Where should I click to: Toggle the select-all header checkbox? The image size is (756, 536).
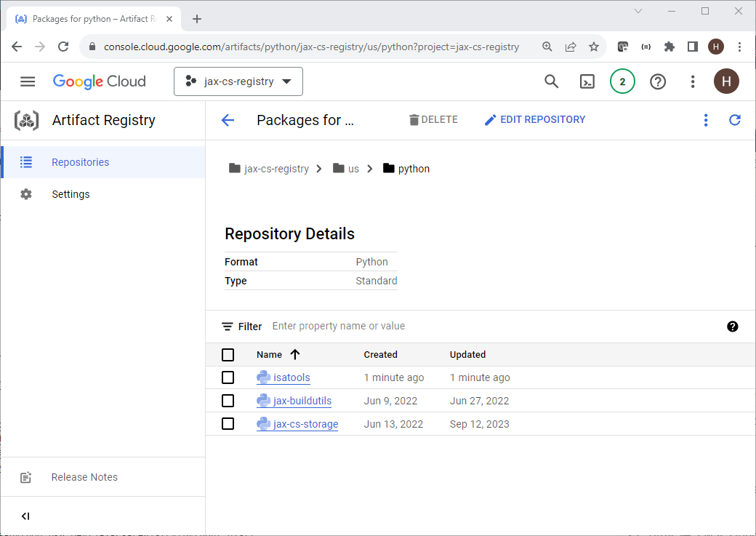[228, 355]
